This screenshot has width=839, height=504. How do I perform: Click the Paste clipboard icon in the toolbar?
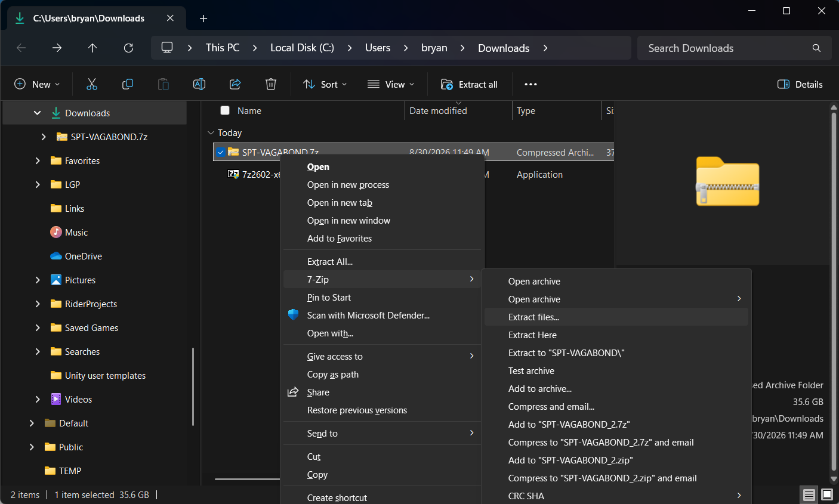[x=164, y=84]
